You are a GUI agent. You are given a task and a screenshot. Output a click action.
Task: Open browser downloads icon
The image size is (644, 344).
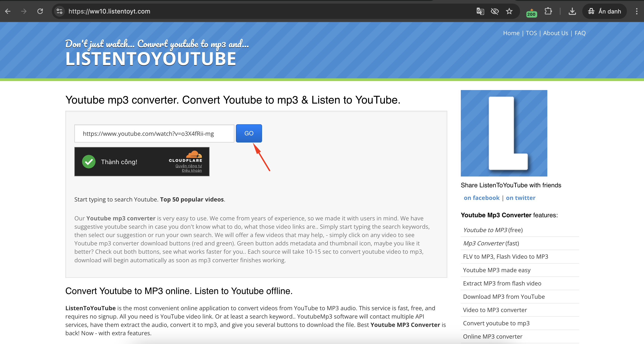(572, 11)
